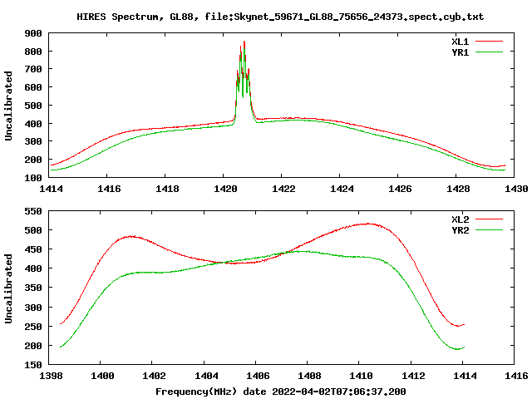The image size is (532, 399).
Task: Click the 800 y-axis tick label
Action: click(33, 52)
